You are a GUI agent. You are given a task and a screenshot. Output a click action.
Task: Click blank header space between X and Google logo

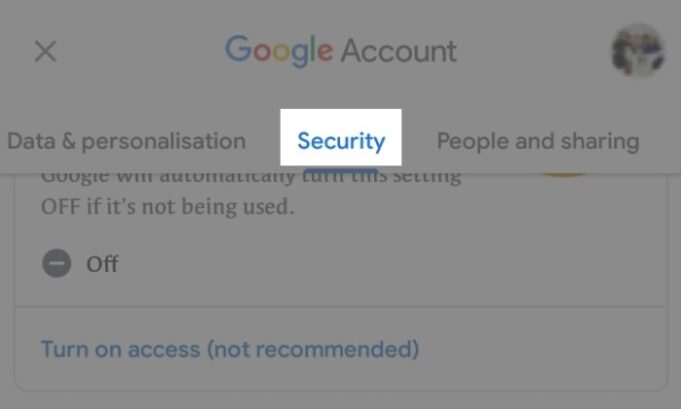[x=139, y=51]
